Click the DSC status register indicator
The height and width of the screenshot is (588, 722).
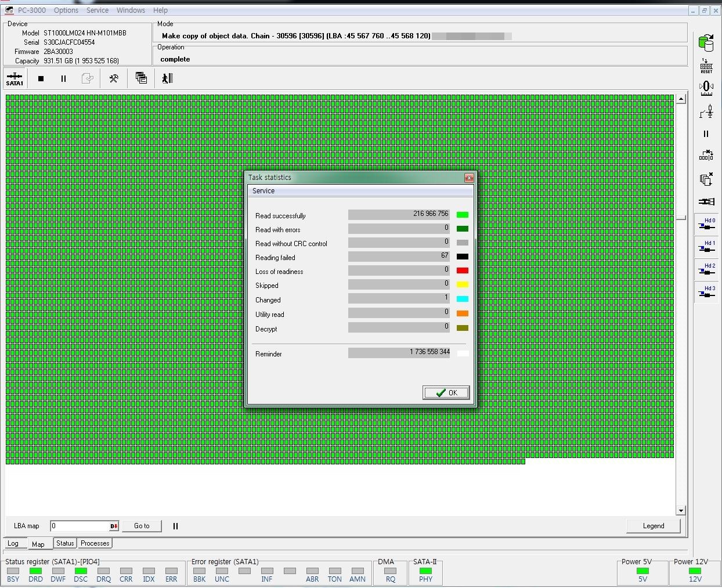click(x=81, y=571)
